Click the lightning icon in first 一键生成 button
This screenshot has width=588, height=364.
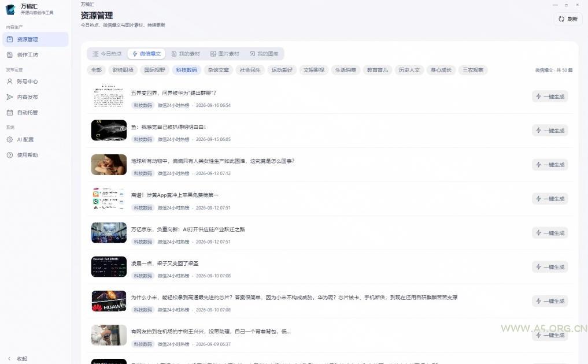[538, 96]
